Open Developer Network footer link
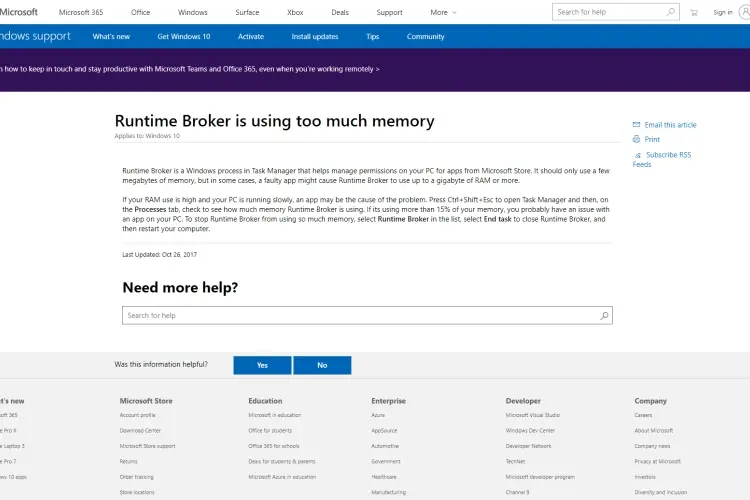The image size is (750, 500). coord(529,446)
